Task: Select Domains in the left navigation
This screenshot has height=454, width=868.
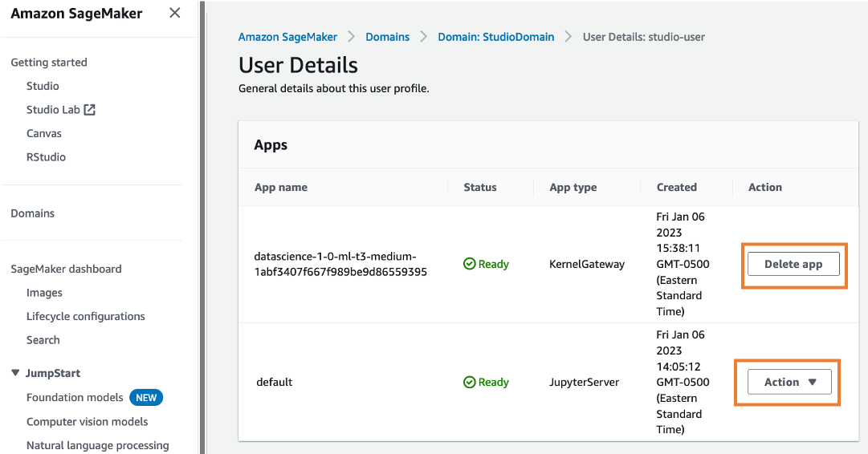Action: (x=33, y=213)
